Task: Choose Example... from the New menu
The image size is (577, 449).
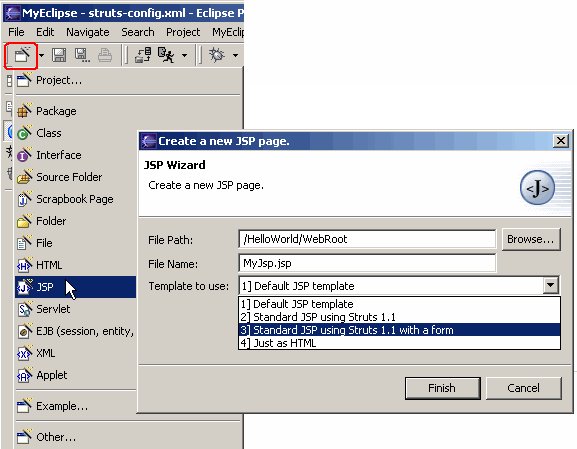Action: (x=76, y=406)
